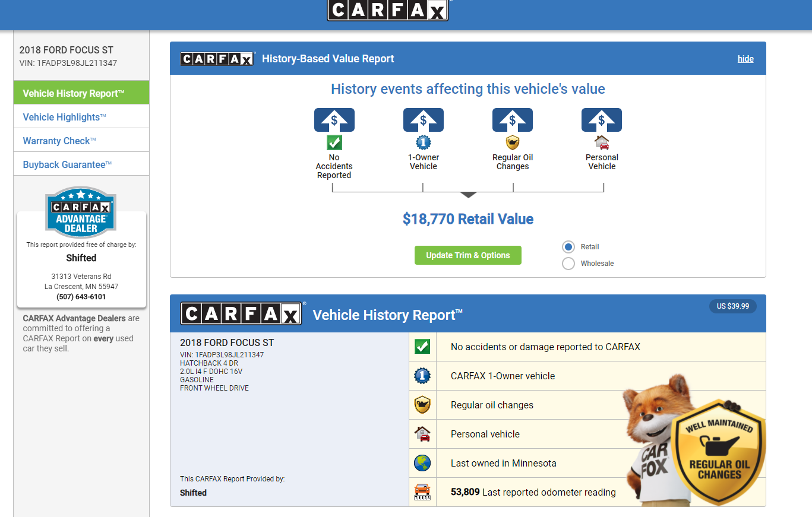Viewport: 812px width, 517px height.
Task: Click odometer car icon beside 53,809 reading
Action: (x=422, y=492)
